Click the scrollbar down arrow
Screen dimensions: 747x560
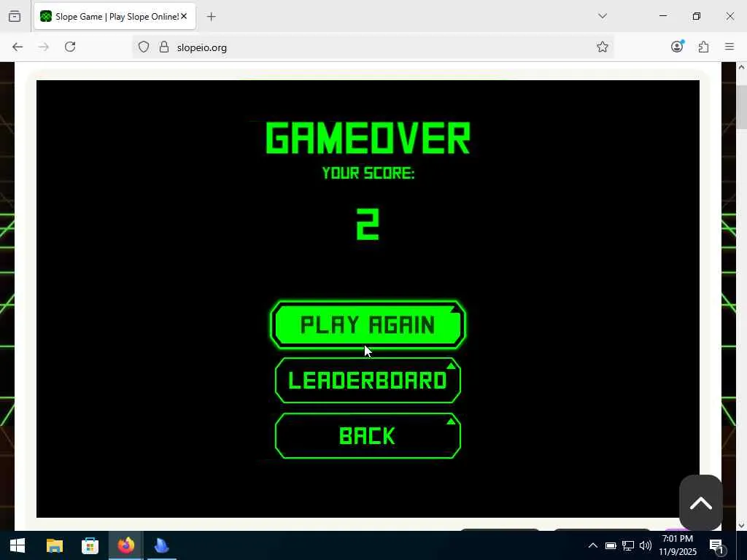point(741,525)
